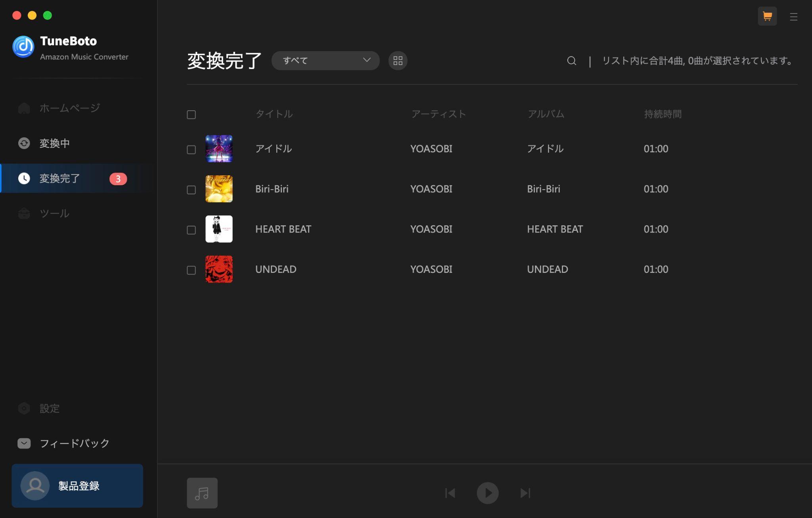The width and height of the screenshot is (812, 518).
Task: Click the UNDEAD album cover thumbnail
Action: (219, 269)
